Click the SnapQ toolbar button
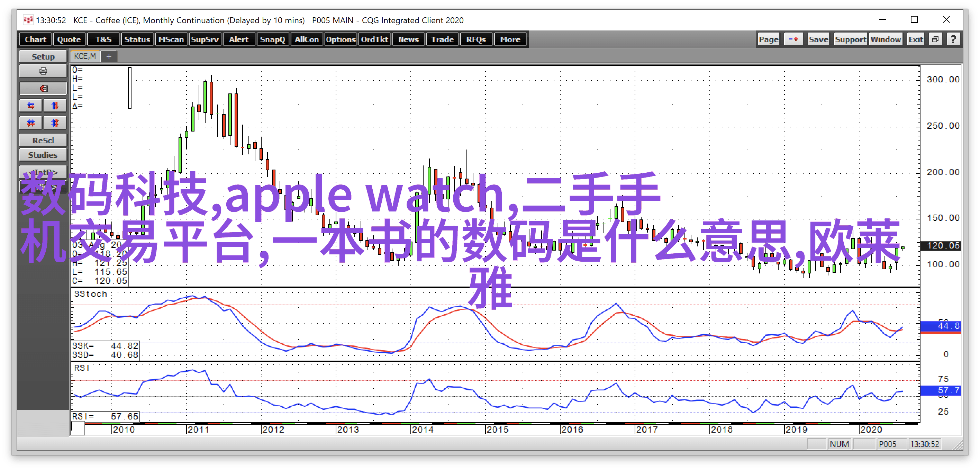Image resolution: width=980 pixels, height=470 pixels. tap(272, 39)
